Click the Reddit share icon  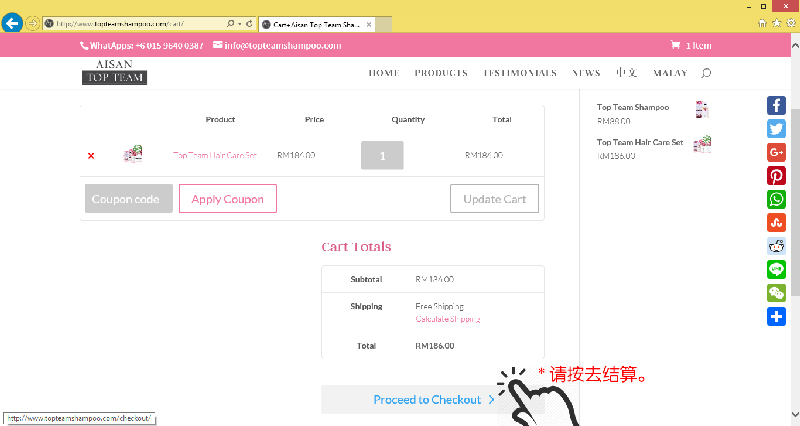[777, 246]
